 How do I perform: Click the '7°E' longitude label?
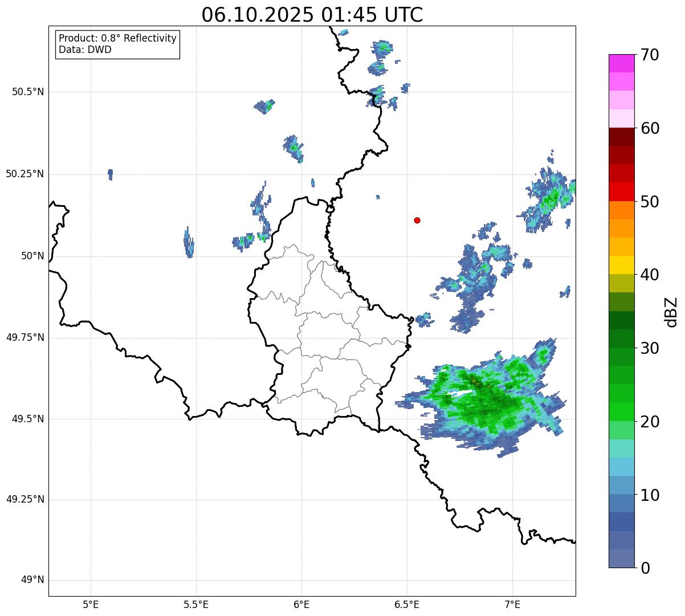click(x=512, y=605)
